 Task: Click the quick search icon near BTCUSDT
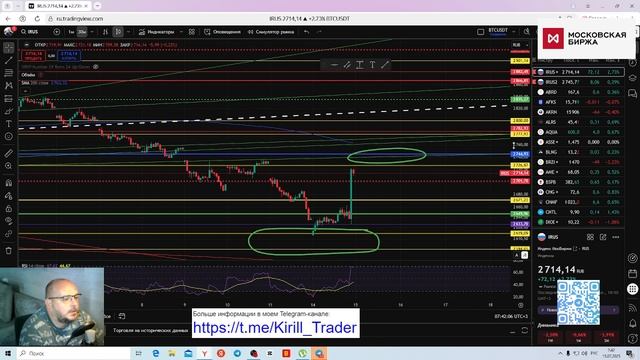click(x=527, y=31)
